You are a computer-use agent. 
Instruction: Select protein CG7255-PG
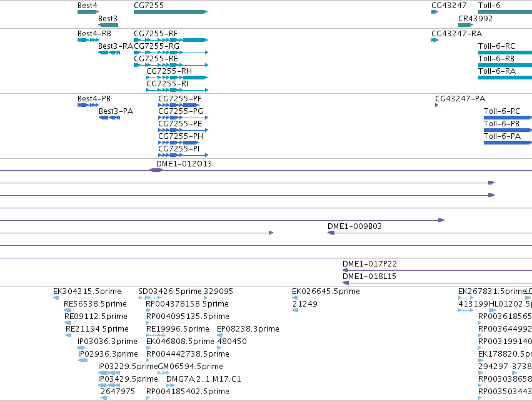pyautogui.click(x=183, y=118)
